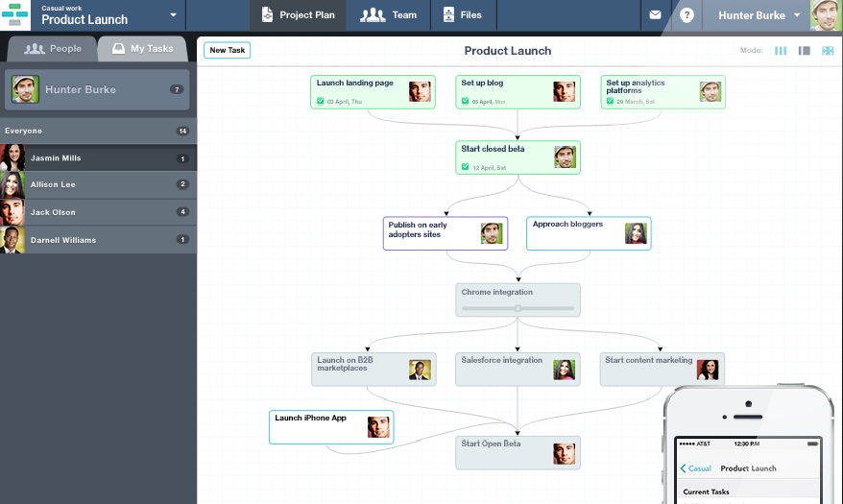Switch to the Team tab
The image size is (843, 504).
388,15
